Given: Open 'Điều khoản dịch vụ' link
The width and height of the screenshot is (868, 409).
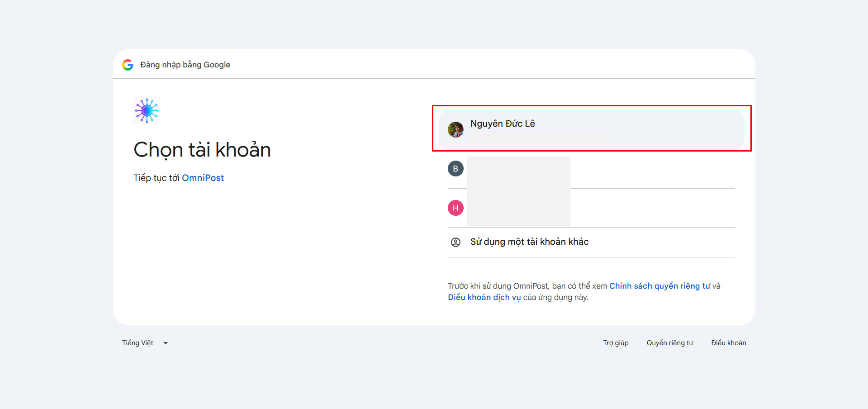Looking at the screenshot, I should click(x=484, y=297).
